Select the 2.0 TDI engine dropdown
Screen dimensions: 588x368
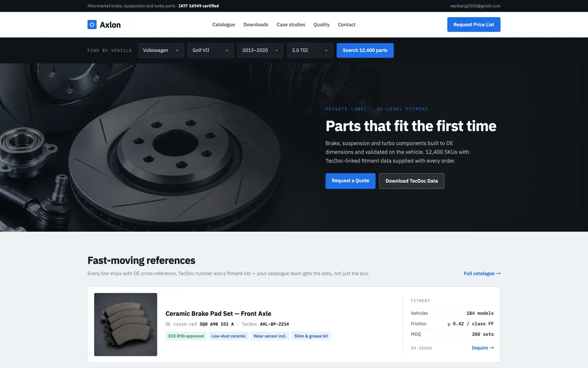pyautogui.click(x=310, y=50)
